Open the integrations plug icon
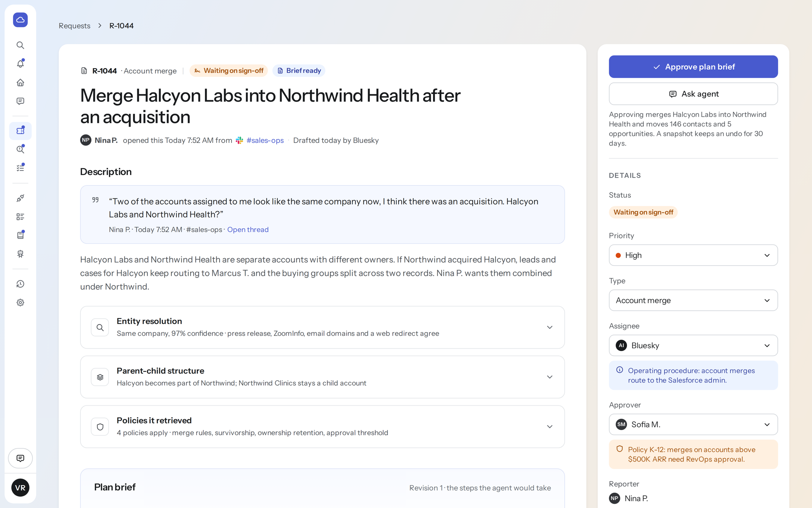Image resolution: width=812 pixels, height=508 pixels. [x=20, y=198]
